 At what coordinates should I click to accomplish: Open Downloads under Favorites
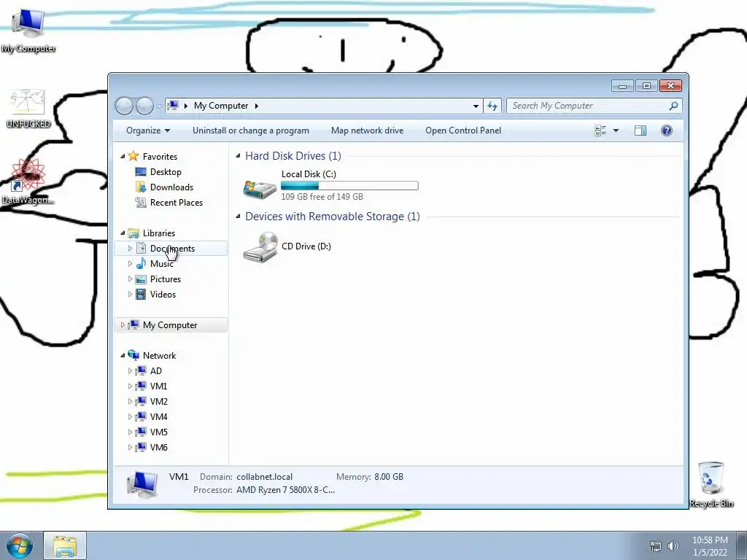click(171, 187)
